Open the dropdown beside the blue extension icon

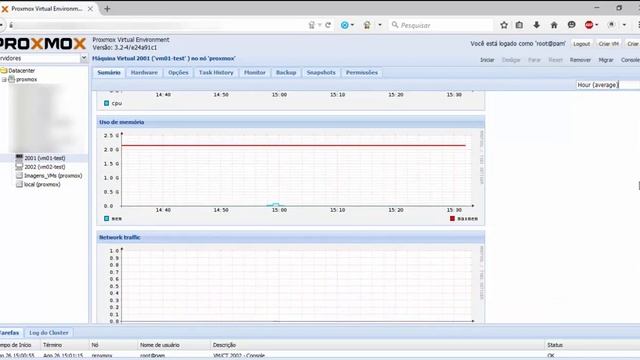pyautogui.click(x=352, y=25)
